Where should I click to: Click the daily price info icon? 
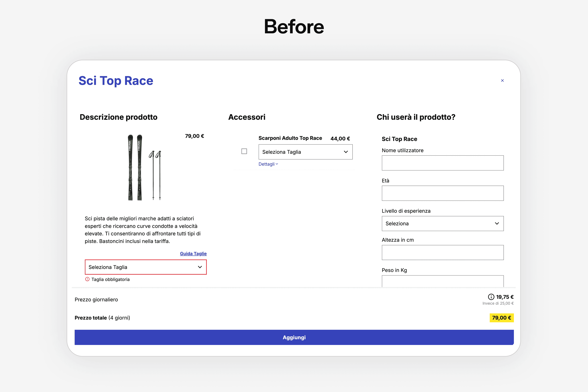(491, 297)
